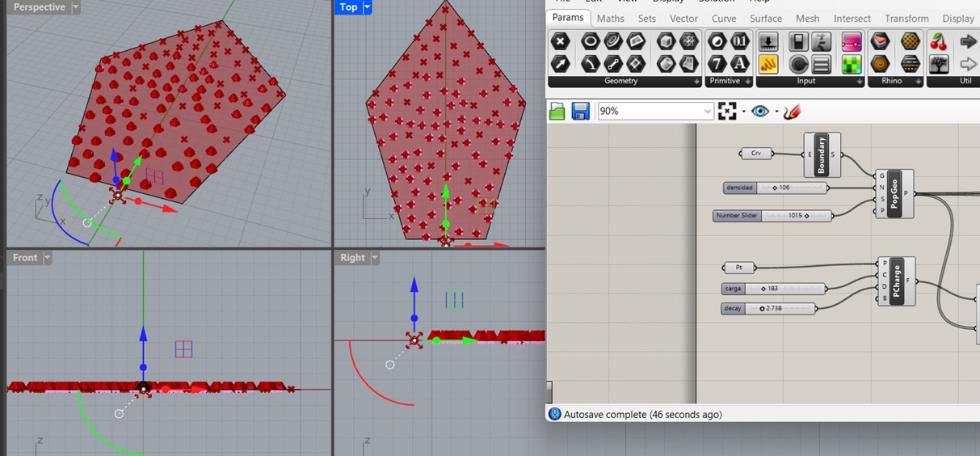Select the Point parameter icon in Geometry
Screen dimensions: 980x456
[560, 41]
